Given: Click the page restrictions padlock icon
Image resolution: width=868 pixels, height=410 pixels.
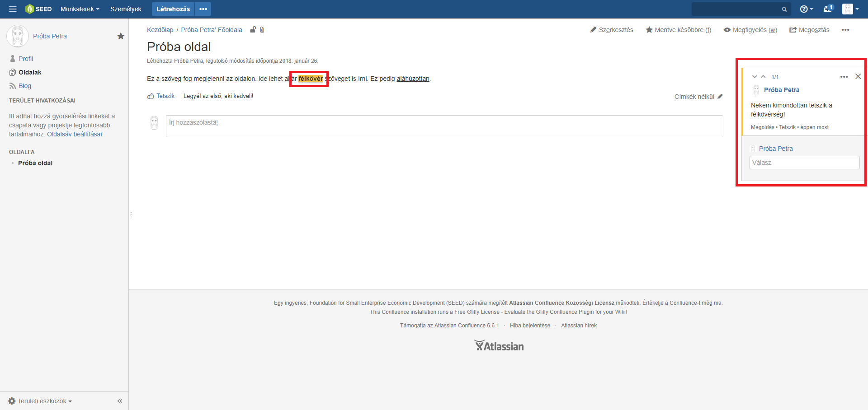Looking at the screenshot, I should coord(253,30).
